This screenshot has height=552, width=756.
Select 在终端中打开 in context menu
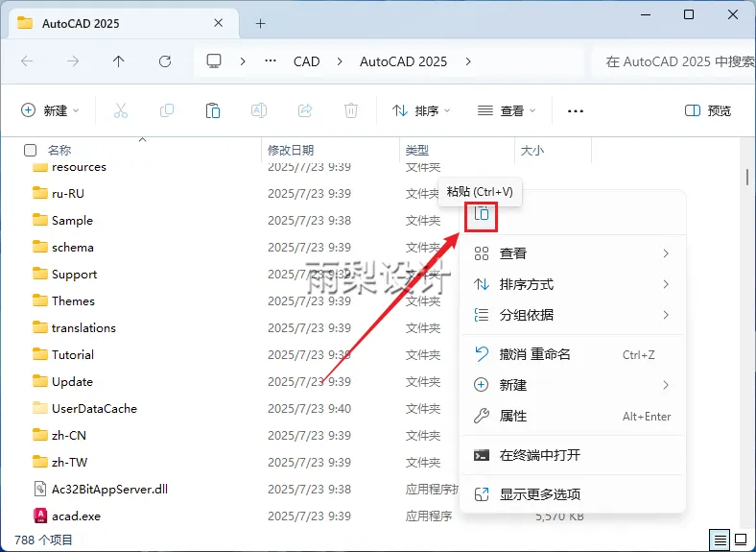tap(573, 455)
